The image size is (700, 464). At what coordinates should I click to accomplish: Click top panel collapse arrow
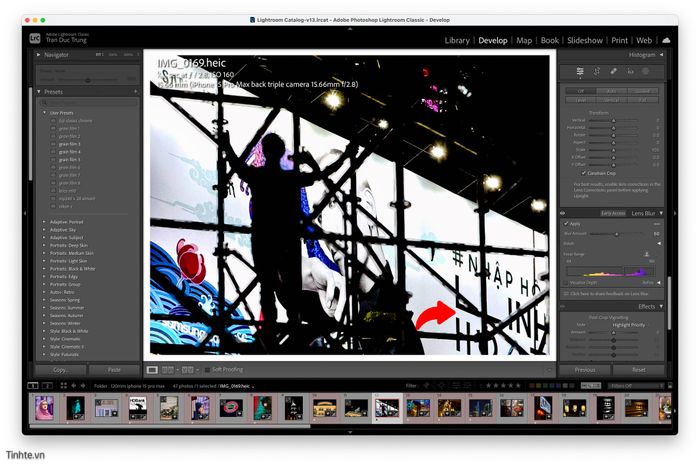[x=350, y=29]
